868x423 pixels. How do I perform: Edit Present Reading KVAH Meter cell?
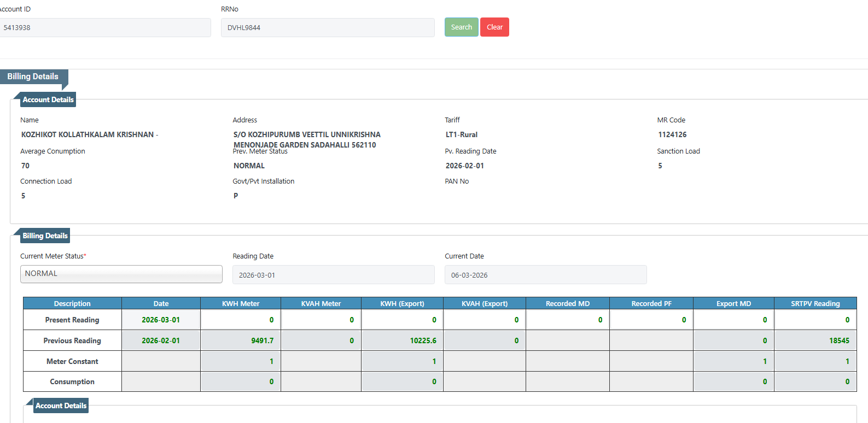coord(321,320)
